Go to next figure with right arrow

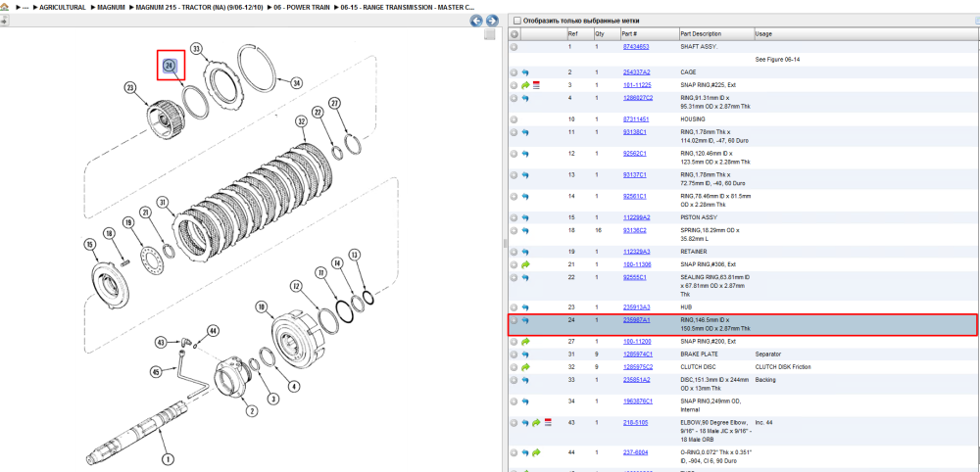pyautogui.click(x=491, y=21)
